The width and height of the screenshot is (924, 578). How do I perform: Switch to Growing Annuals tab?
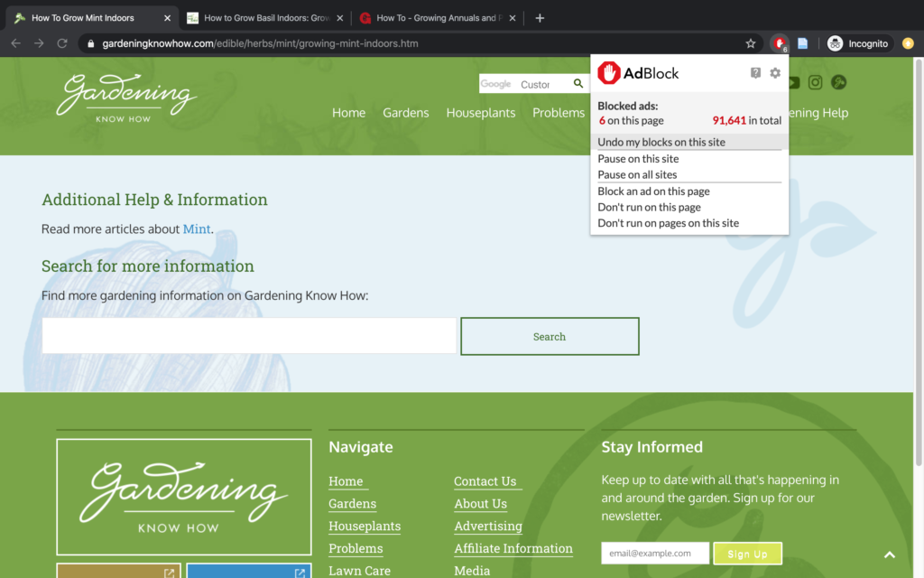439,18
